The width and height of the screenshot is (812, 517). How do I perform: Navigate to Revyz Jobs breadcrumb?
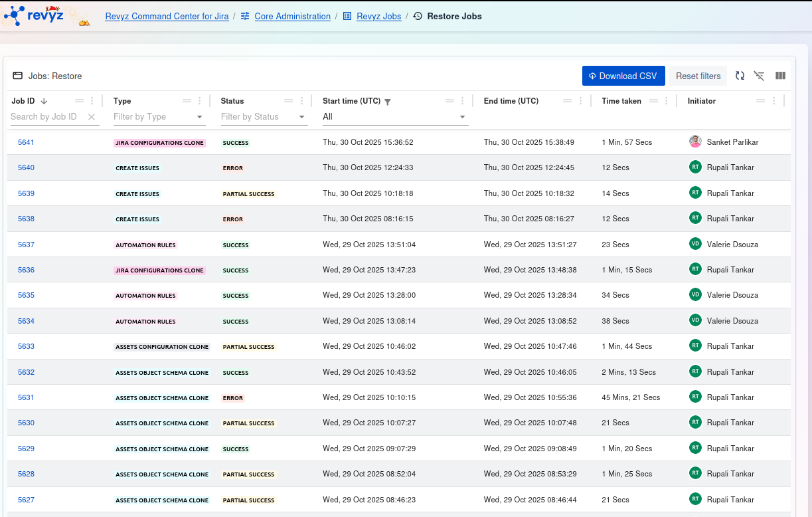(x=378, y=16)
